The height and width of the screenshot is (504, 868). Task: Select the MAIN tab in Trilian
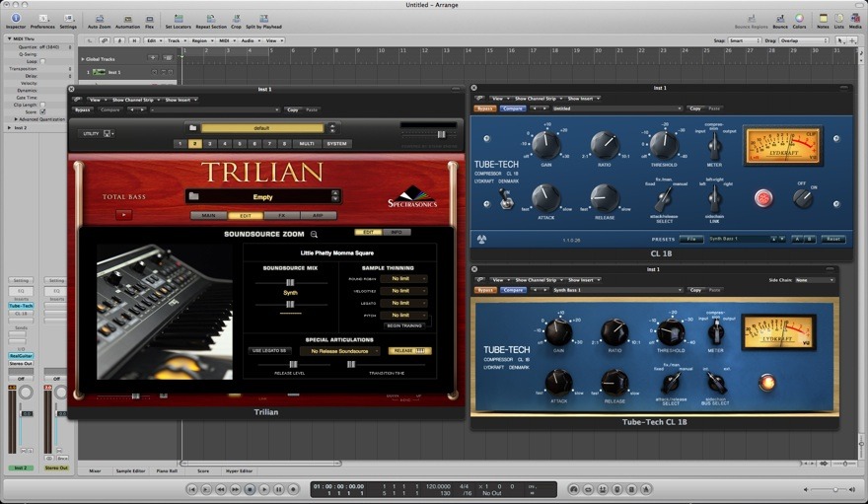(209, 215)
